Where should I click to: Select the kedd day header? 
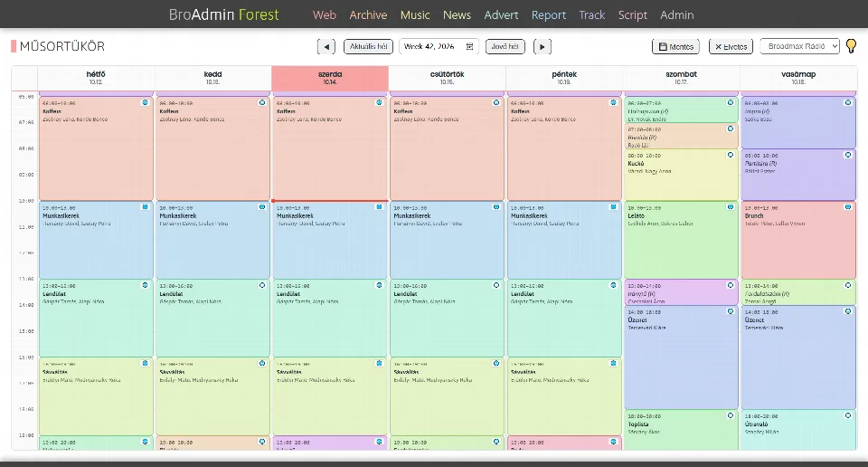pos(212,78)
